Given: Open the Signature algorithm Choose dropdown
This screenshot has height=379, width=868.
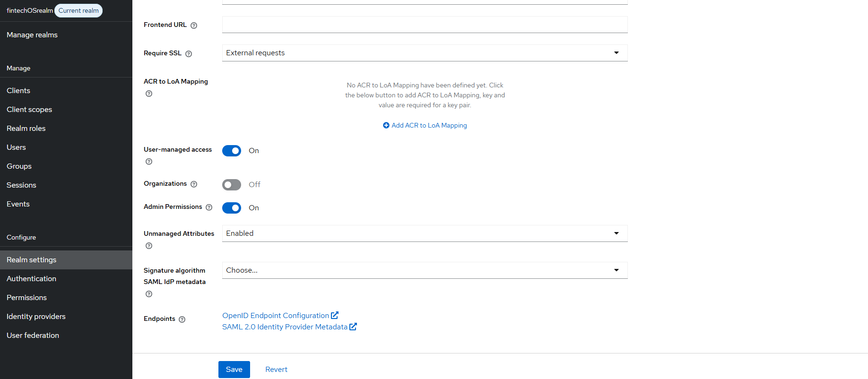Looking at the screenshot, I should point(425,270).
